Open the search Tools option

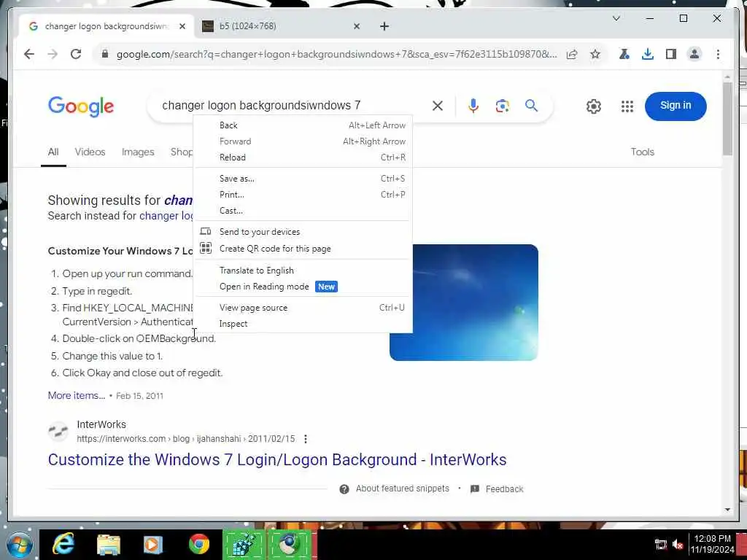[x=642, y=152]
